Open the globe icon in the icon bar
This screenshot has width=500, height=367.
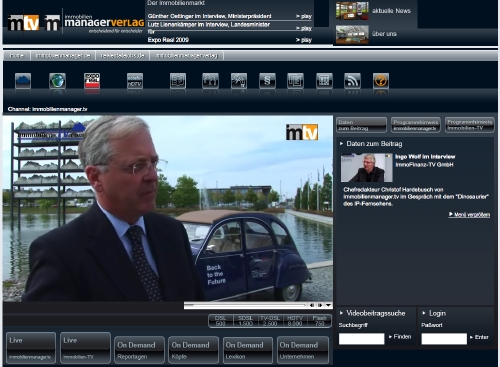pos(57,80)
